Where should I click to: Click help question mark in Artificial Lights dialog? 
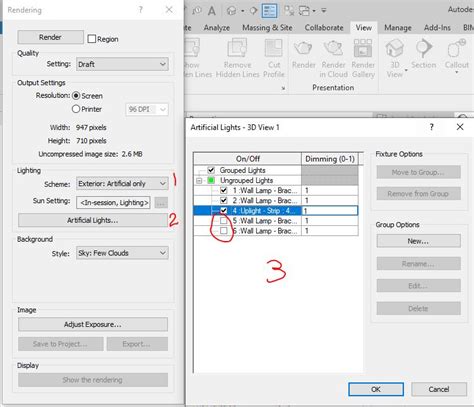tap(431, 127)
